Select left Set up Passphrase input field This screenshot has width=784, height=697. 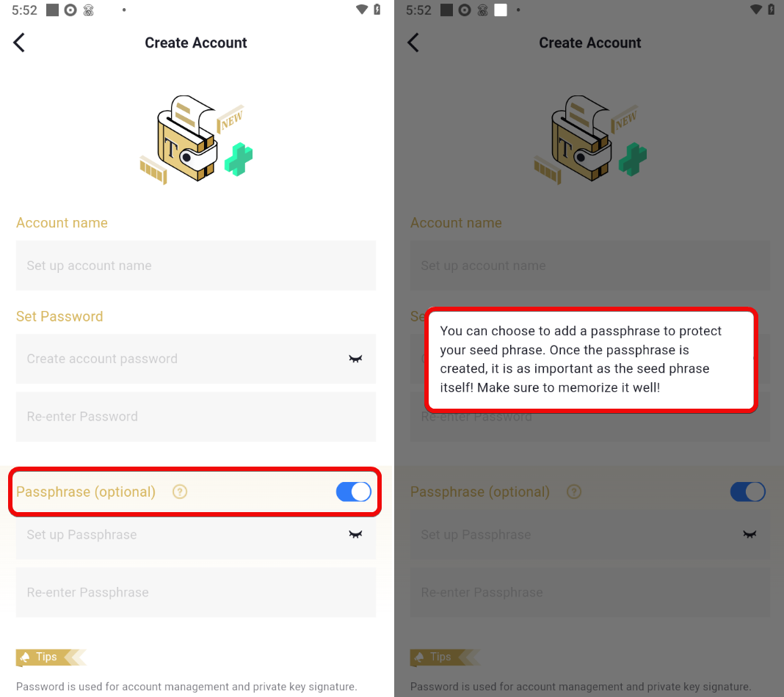pos(196,535)
